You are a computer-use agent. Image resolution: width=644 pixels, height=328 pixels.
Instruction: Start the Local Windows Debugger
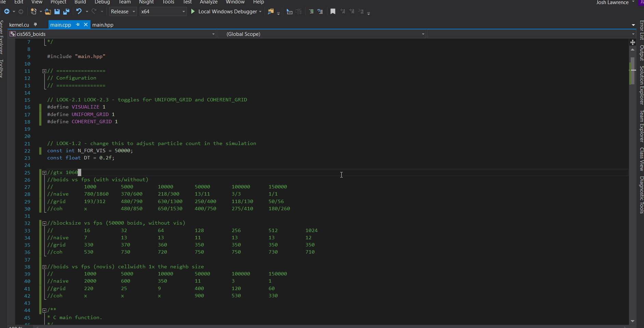193,12
